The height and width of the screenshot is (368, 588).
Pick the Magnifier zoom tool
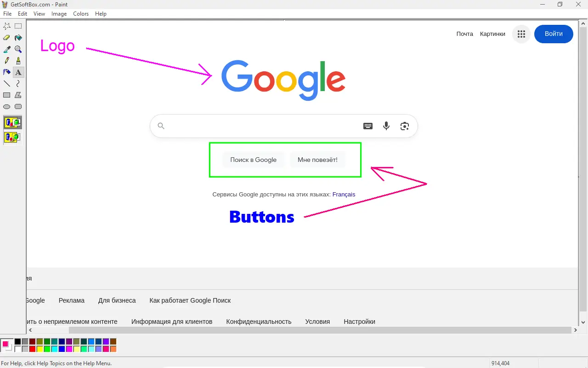pos(18,49)
